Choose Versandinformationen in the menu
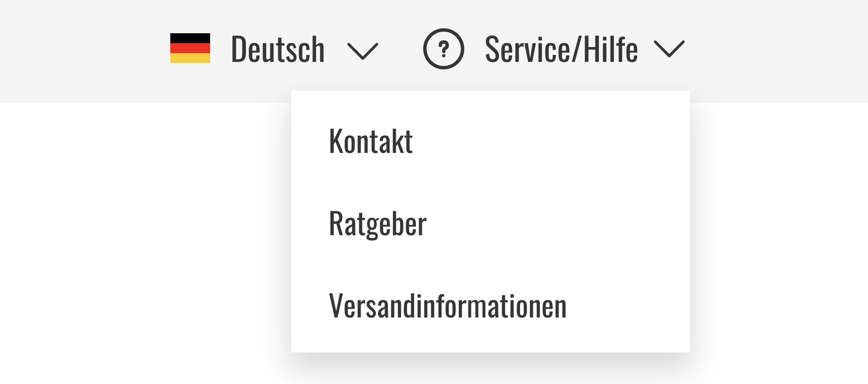This screenshot has height=384, width=868. coord(448,306)
